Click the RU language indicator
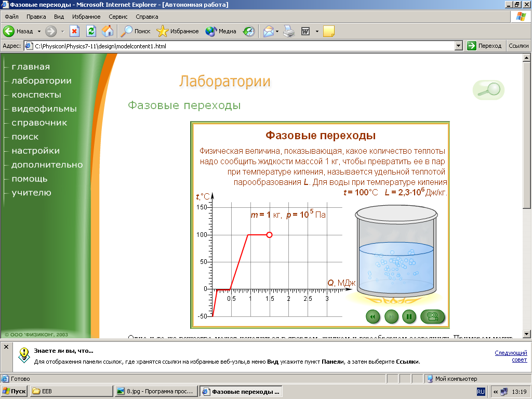The image size is (532, 399). point(481,392)
